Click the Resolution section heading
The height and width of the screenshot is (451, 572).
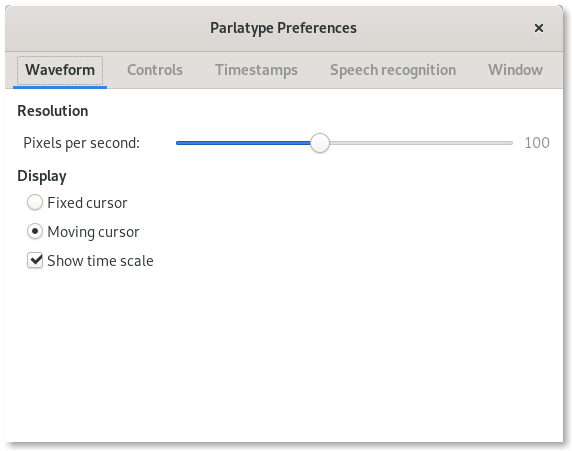pos(53,111)
